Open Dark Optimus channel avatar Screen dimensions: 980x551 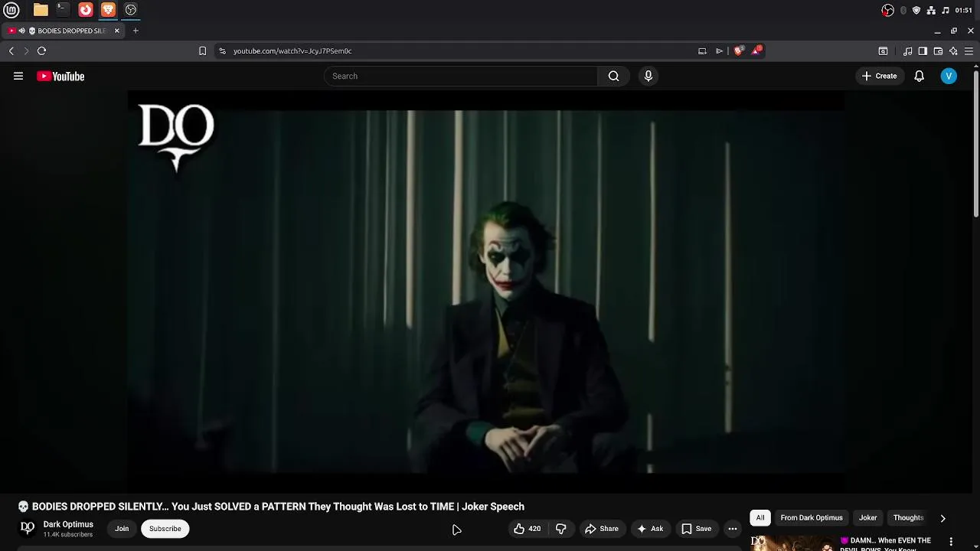point(28,528)
